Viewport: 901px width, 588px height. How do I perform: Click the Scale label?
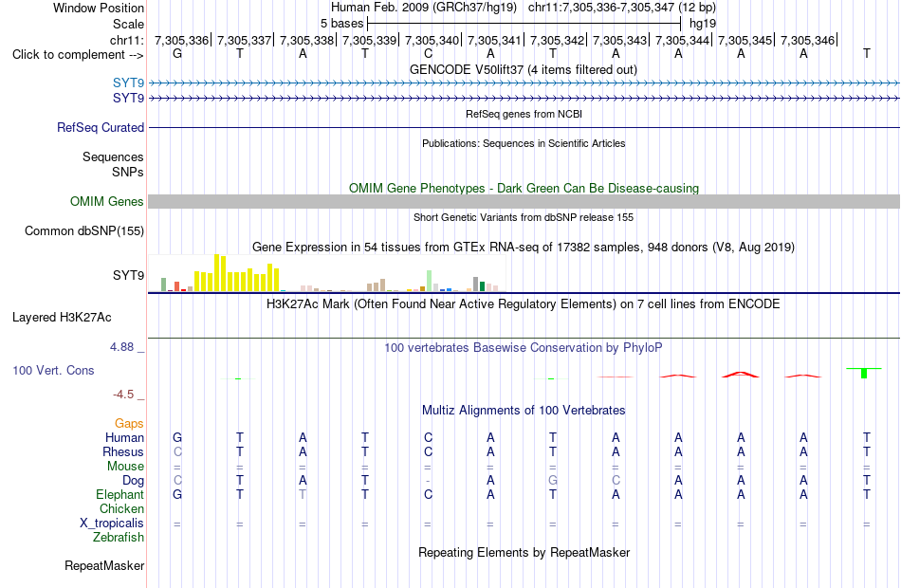tap(128, 24)
